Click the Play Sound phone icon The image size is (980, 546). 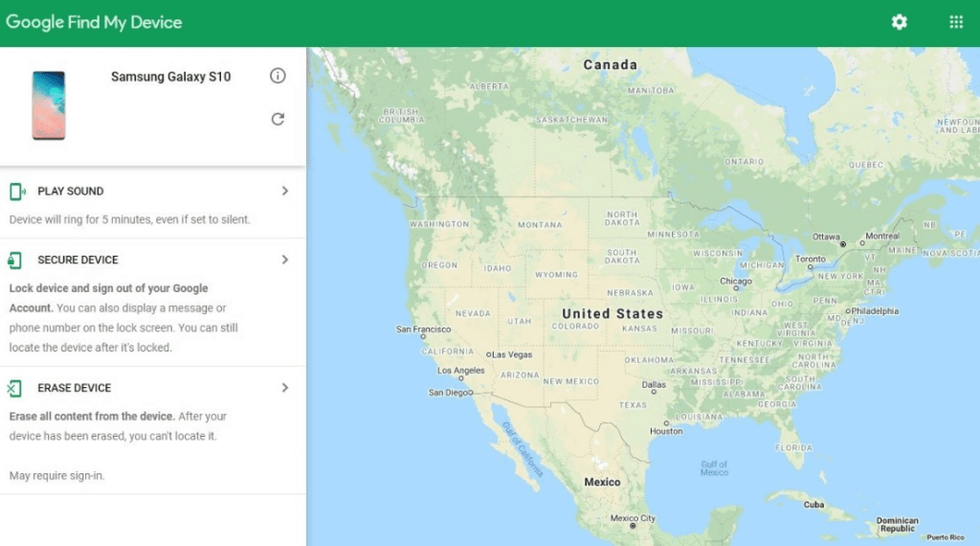(x=16, y=192)
